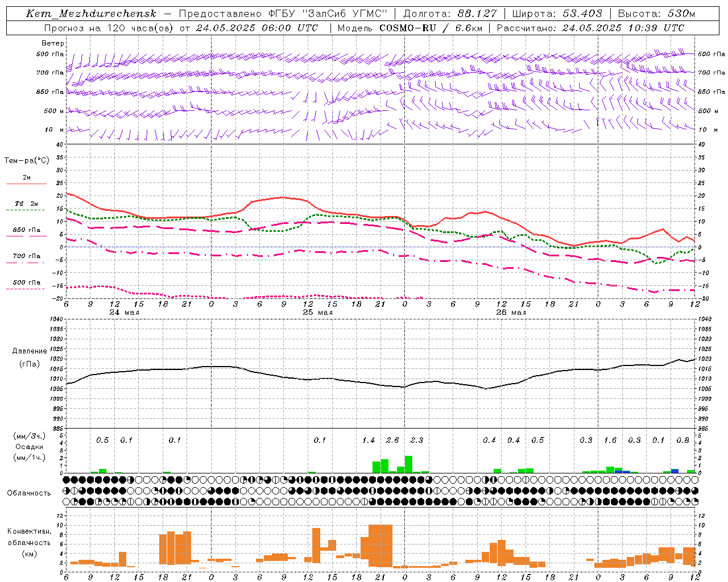728x582 pixels.
Task: Click the (мм/3ч.) precipitation unit label
Action: [30, 436]
